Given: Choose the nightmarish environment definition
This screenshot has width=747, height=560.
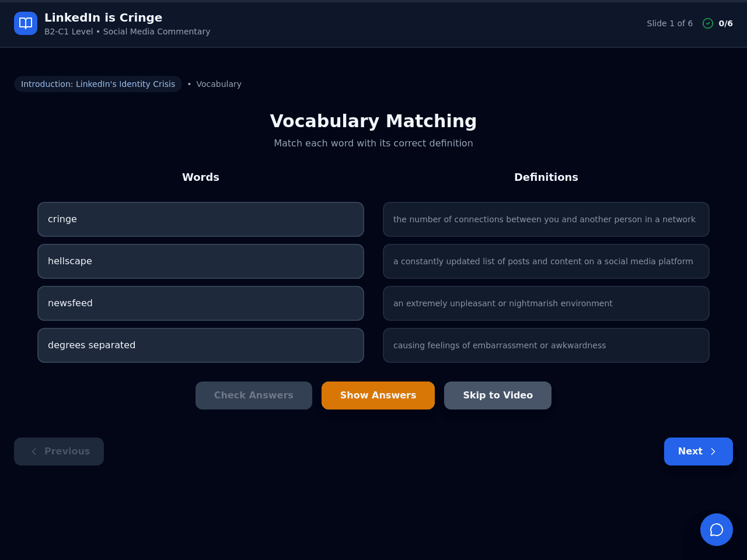Looking at the screenshot, I should [x=546, y=303].
